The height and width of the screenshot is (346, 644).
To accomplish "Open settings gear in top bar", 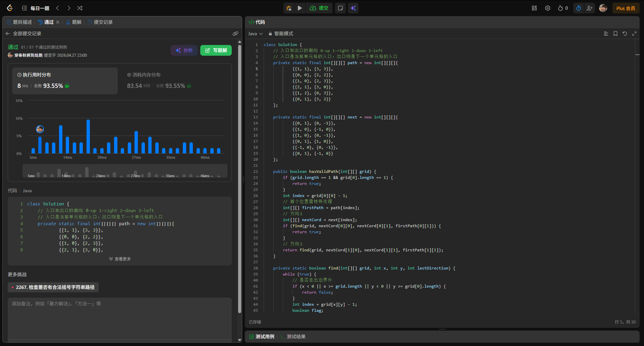I will [548, 8].
